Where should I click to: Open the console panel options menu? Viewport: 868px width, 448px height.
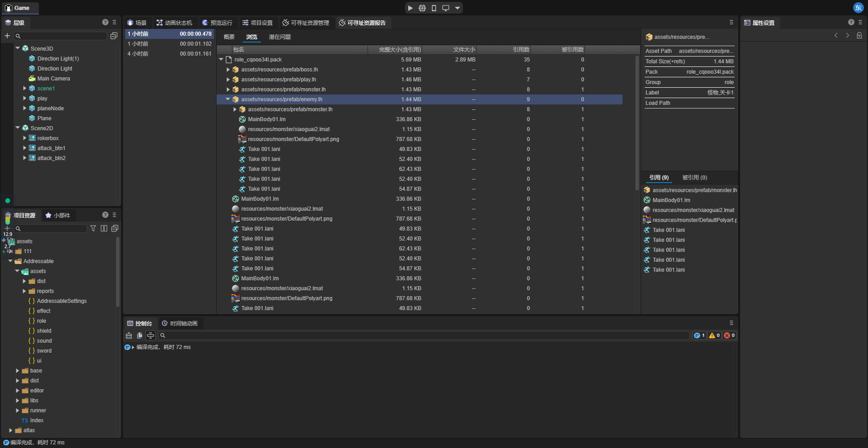click(731, 323)
